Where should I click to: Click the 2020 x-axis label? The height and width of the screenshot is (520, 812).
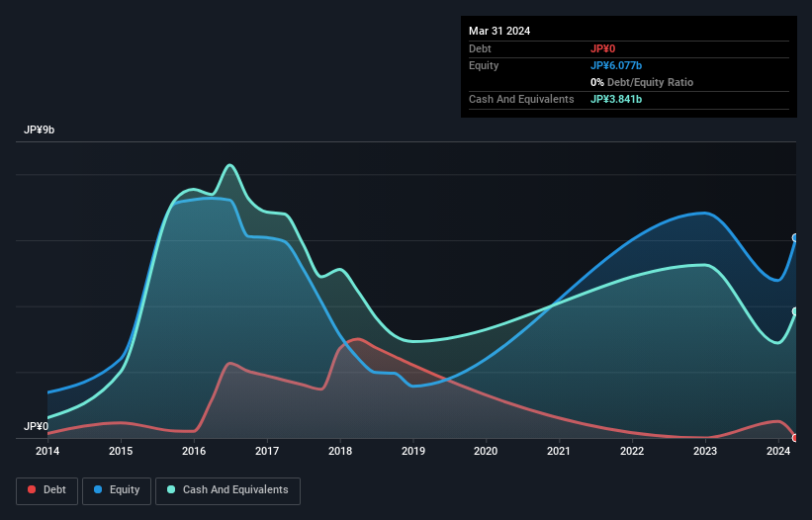point(486,451)
